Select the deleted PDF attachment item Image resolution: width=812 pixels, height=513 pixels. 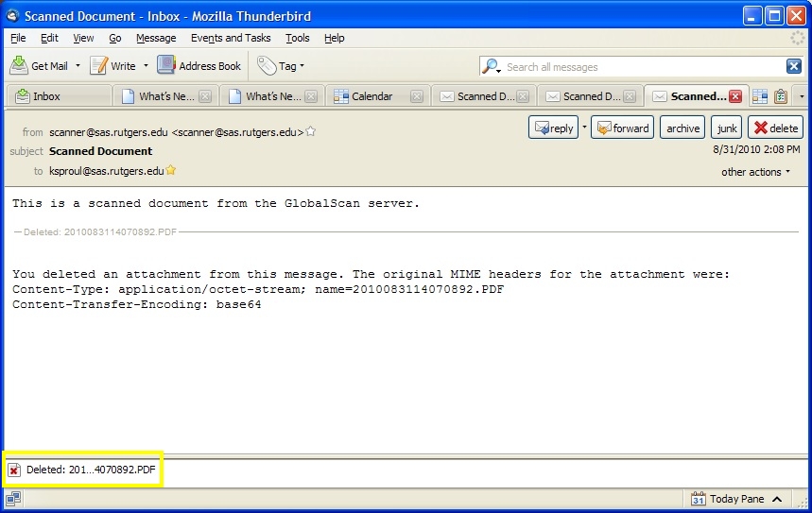point(83,470)
